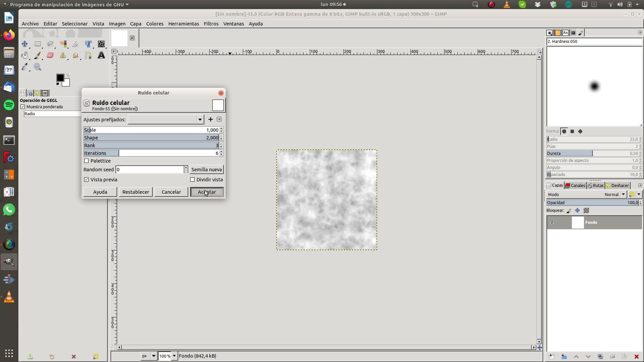Open the Ajustes prefijados dropdown
The height and width of the screenshot is (362, 644).
pos(200,120)
